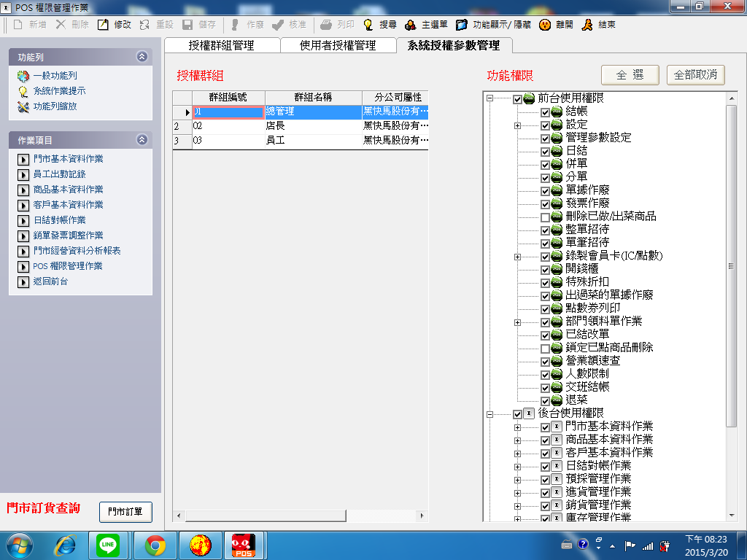This screenshot has height=560, width=747.
Task: Collapse the 前台使用權限 tree node
Action: (x=490, y=98)
